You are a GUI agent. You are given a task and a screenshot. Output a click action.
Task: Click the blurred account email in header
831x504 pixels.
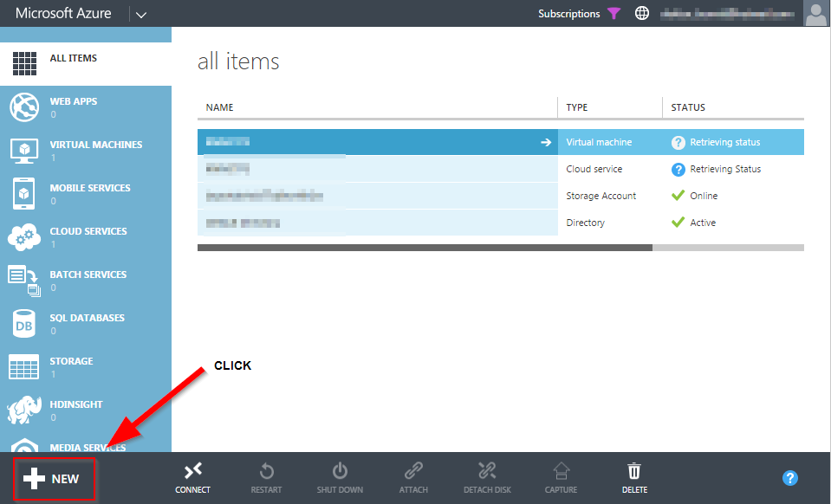point(727,14)
